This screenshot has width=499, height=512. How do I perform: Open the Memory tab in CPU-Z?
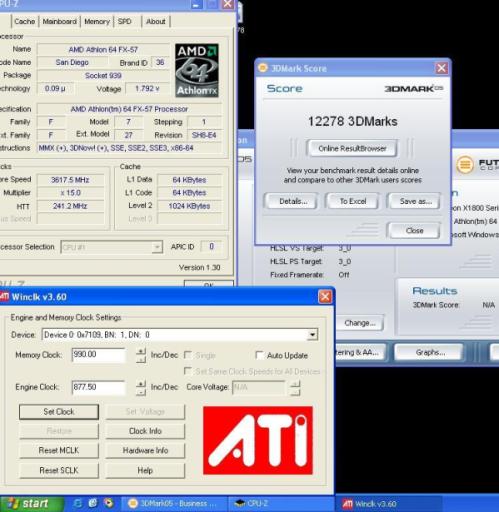coord(97,21)
